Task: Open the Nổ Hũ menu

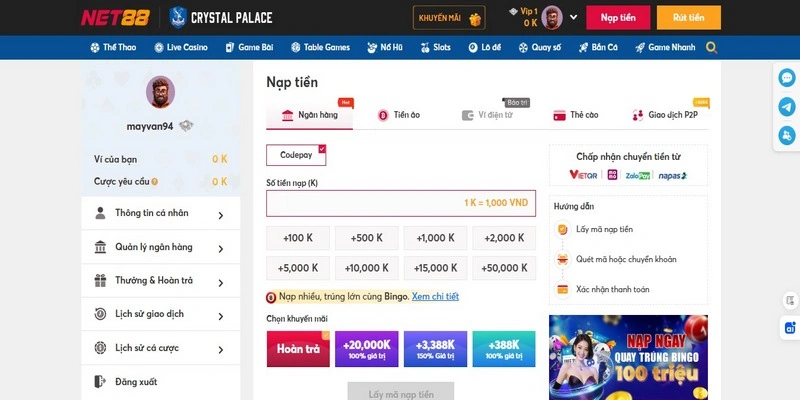Action: [385, 47]
